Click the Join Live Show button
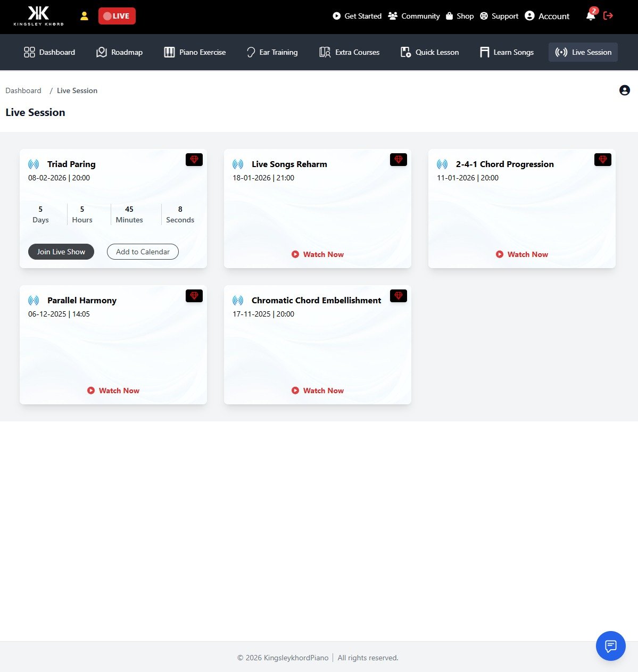The width and height of the screenshot is (638, 672). point(61,251)
